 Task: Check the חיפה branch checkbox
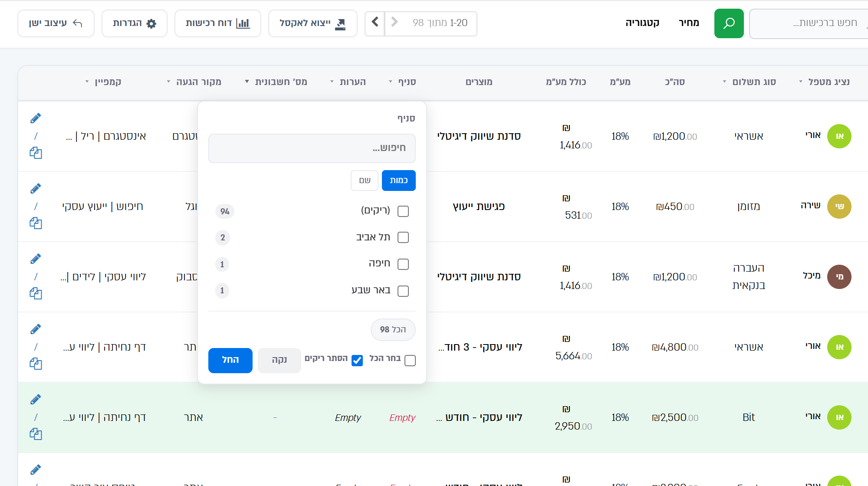403,264
